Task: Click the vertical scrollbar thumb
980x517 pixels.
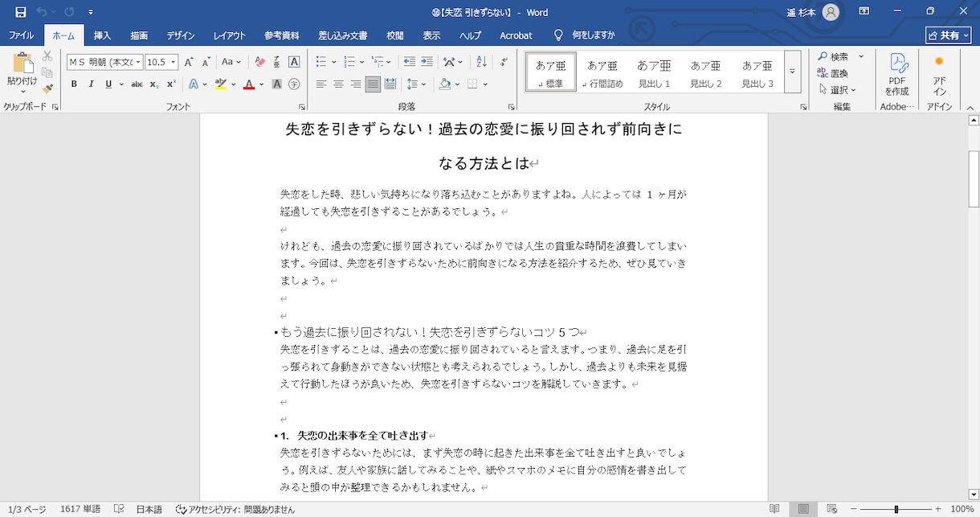Action: tap(974, 178)
